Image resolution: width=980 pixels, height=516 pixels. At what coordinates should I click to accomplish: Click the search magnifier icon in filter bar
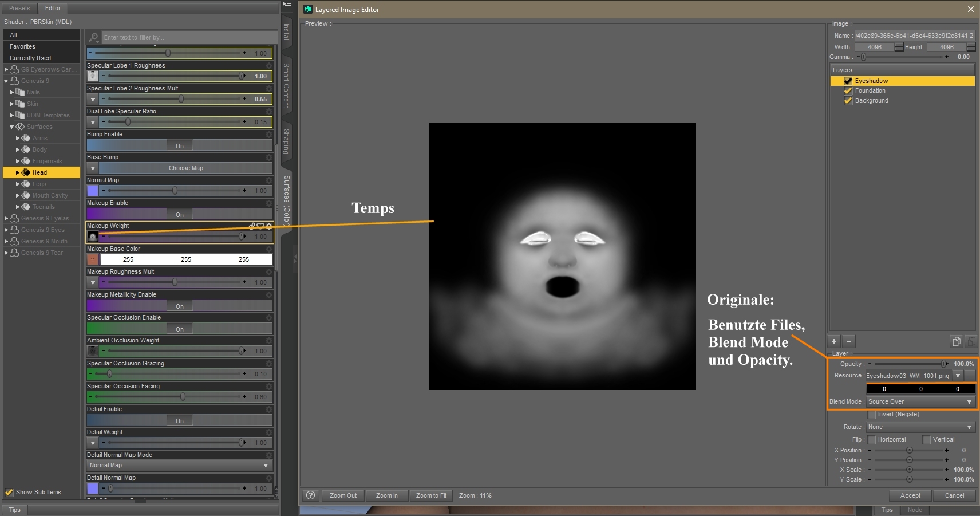click(93, 37)
